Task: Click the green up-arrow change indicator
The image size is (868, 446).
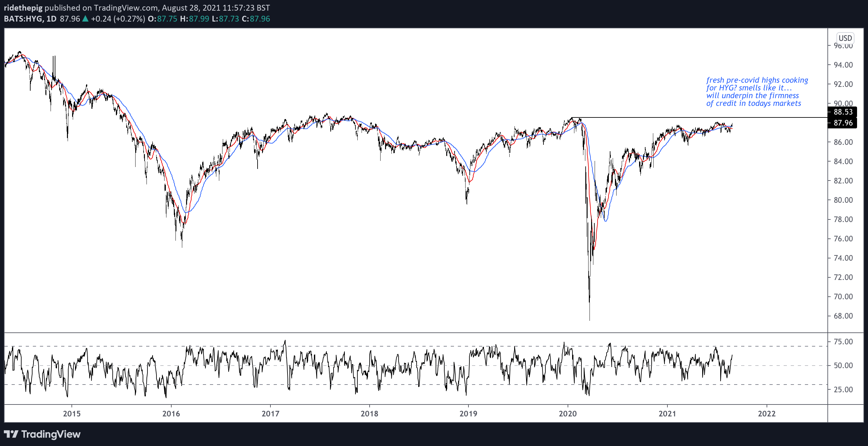Action: tap(85, 19)
